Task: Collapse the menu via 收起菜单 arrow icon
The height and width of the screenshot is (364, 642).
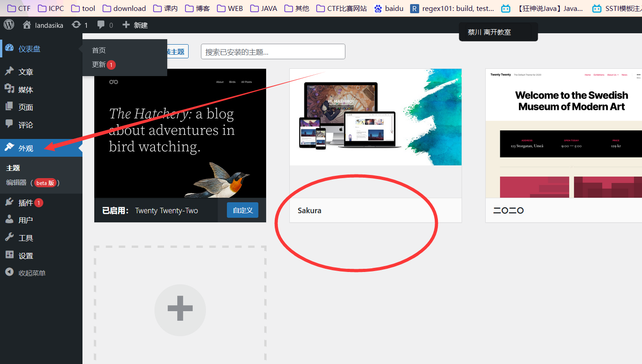Action: [x=9, y=272]
